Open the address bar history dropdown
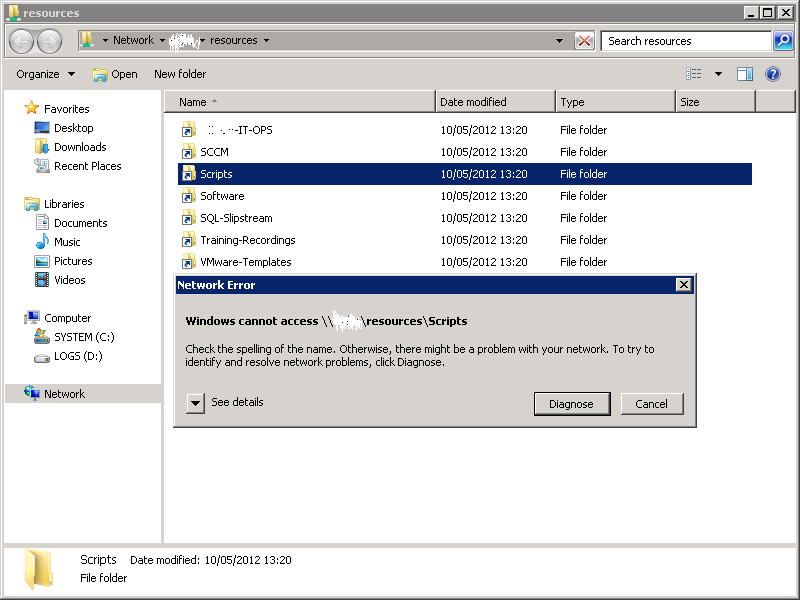This screenshot has height=600, width=800. click(560, 41)
